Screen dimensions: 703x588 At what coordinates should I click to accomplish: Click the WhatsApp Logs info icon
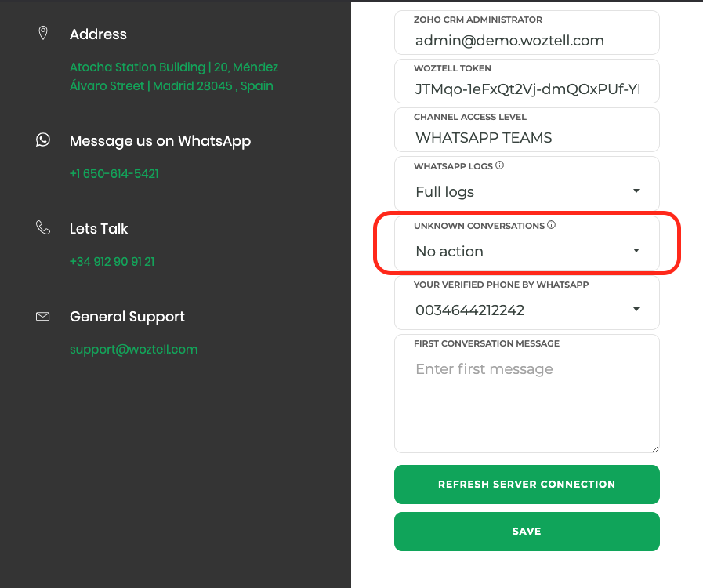[x=499, y=165]
